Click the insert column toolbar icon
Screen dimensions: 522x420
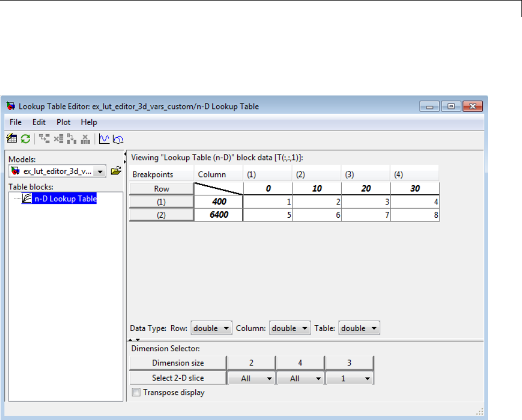pos(71,139)
